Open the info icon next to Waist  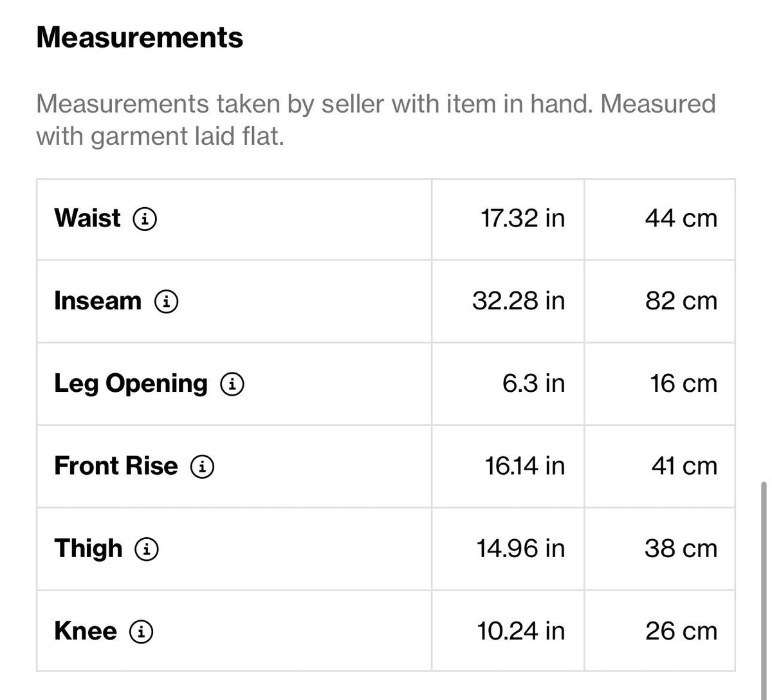pyautogui.click(x=145, y=219)
